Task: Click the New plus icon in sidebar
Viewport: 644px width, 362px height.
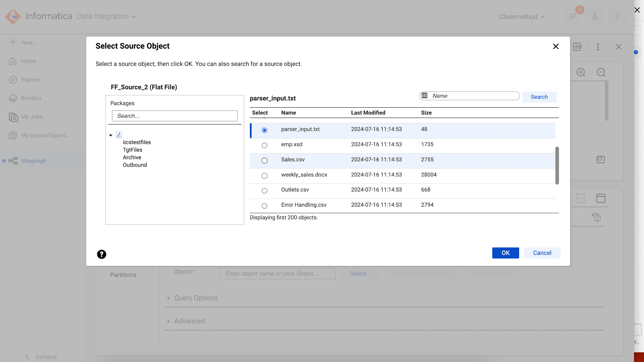Action: pyautogui.click(x=13, y=42)
